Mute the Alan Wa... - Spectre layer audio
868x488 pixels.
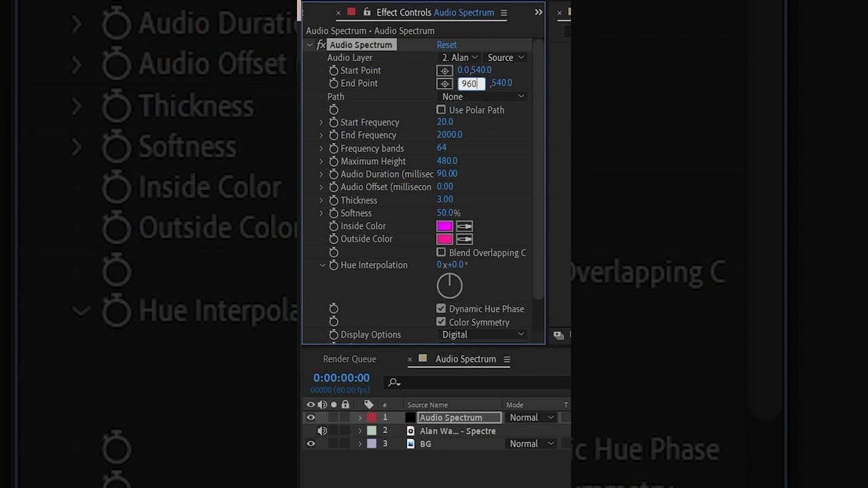322,431
